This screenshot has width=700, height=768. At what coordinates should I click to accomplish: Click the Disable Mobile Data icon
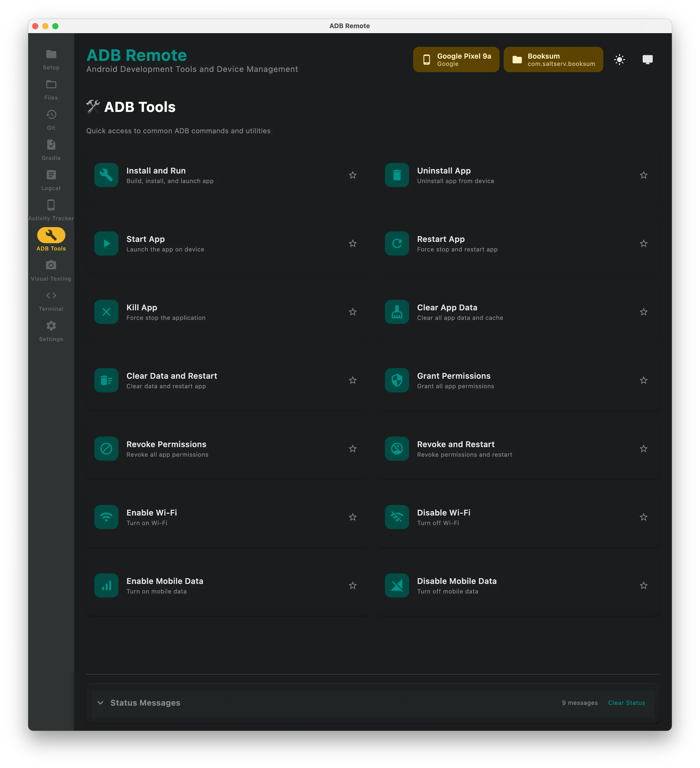397,585
